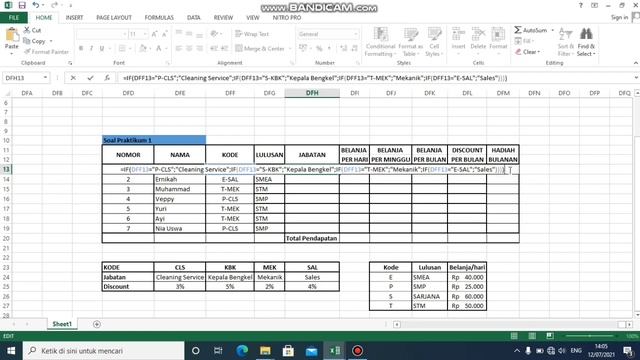Switch to the NITRO PRO tab
This screenshot has height=360, width=640.
pos(287,18)
